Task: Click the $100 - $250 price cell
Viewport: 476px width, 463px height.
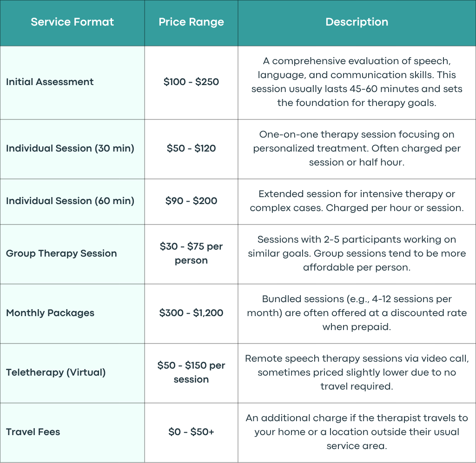Action: point(191,82)
